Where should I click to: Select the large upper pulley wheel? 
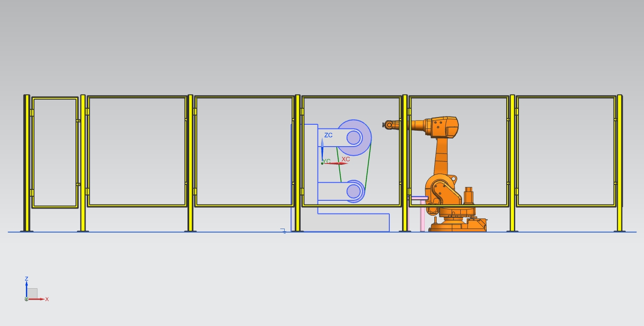click(354, 137)
